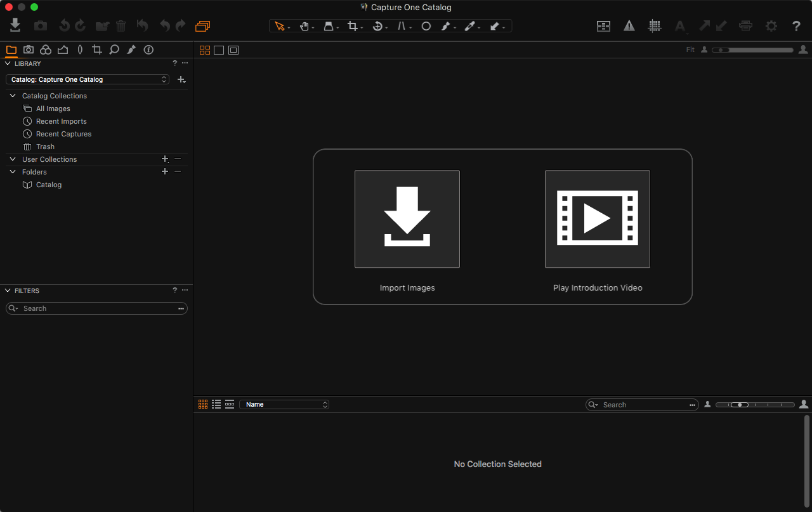Screen dimensions: 812x512
Task: Click the Play Introduction Video button
Action: [598, 219]
